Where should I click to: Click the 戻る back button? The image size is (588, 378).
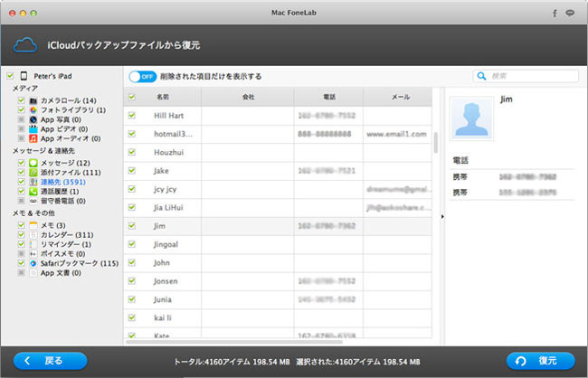(51, 360)
